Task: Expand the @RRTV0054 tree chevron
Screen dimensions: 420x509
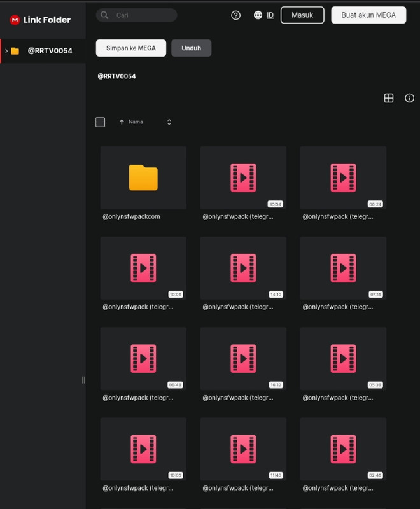Action: 6,51
